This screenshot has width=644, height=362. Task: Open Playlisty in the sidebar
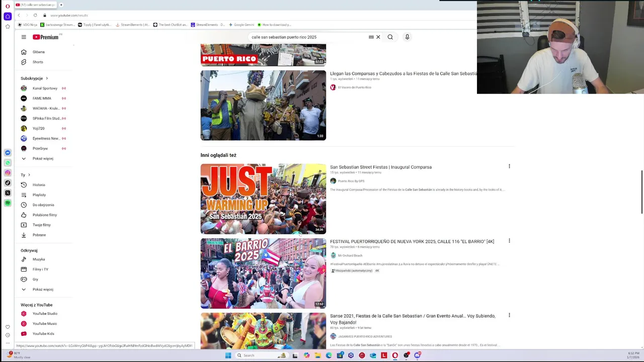[x=38, y=195]
